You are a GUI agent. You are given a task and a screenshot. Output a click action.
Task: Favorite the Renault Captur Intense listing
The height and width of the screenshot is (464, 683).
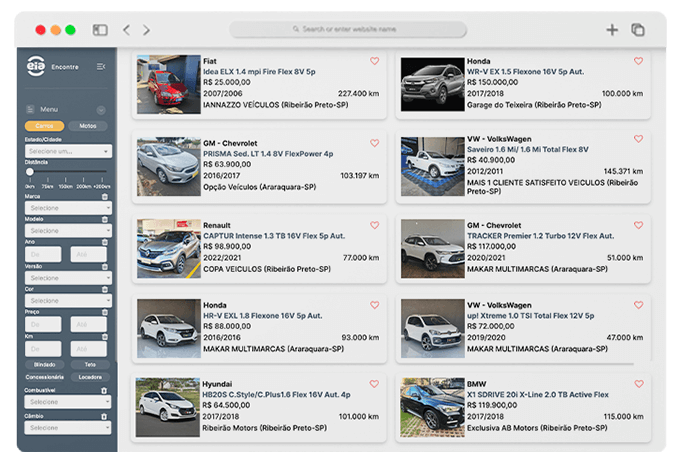[374, 224]
